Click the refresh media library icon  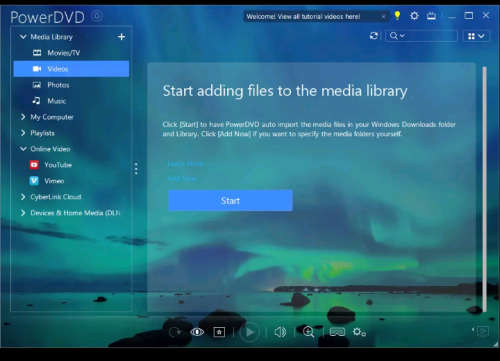point(374,36)
